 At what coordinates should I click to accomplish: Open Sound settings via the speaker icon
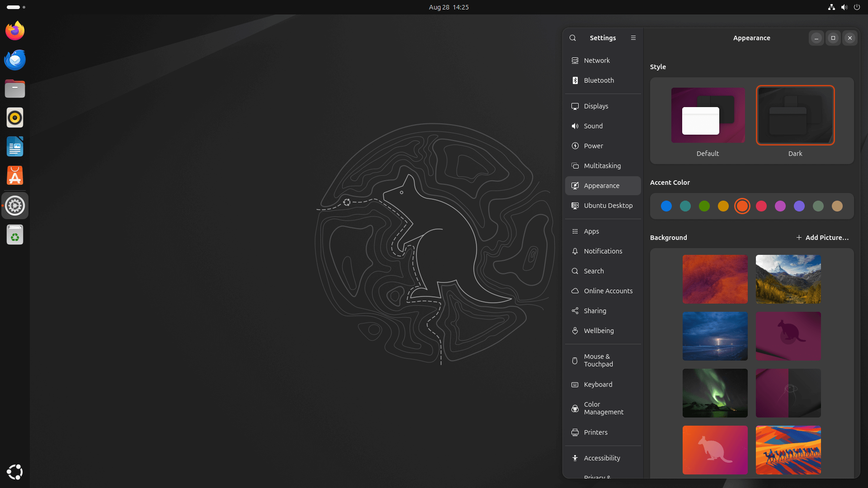pyautogui.click(x=575, y=126)
